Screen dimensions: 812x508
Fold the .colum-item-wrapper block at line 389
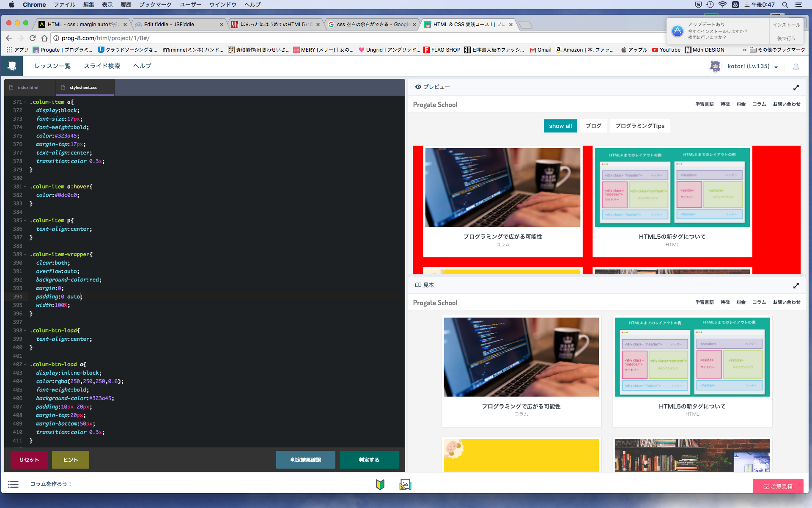tap(25, 254)
